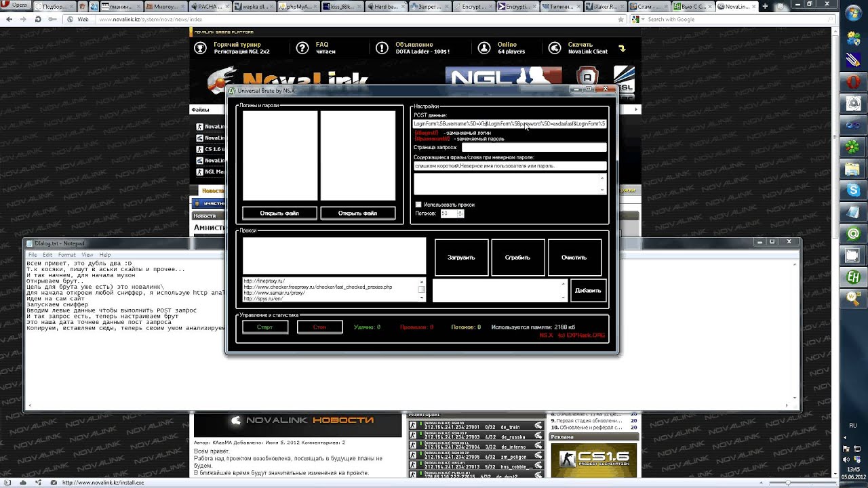Open the FAQ читаем link

click(x=325, y=48)
